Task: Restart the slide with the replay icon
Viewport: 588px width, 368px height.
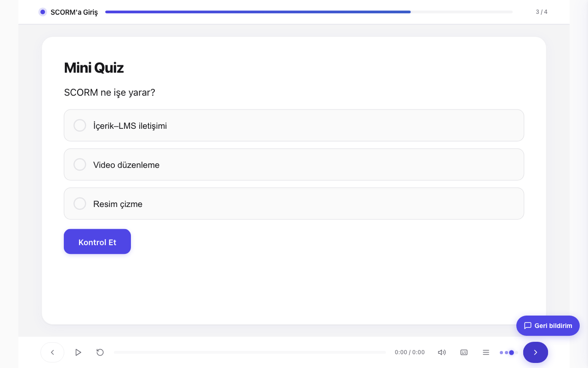Action: tap(100, 352)
